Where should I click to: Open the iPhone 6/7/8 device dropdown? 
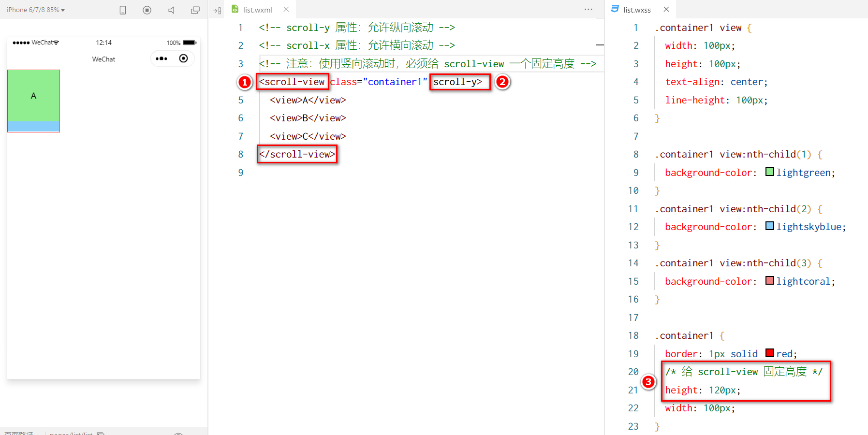(x=36, y=10)
